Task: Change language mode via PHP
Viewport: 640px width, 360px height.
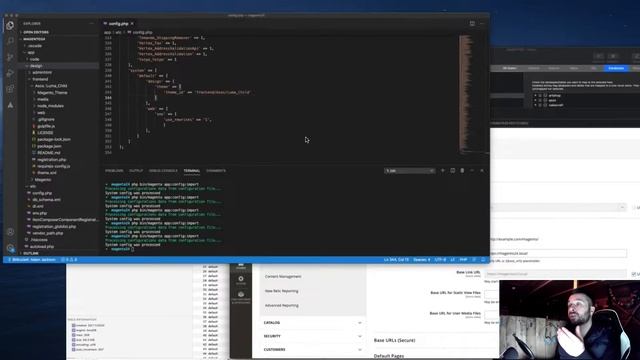Action: [463, 260]
